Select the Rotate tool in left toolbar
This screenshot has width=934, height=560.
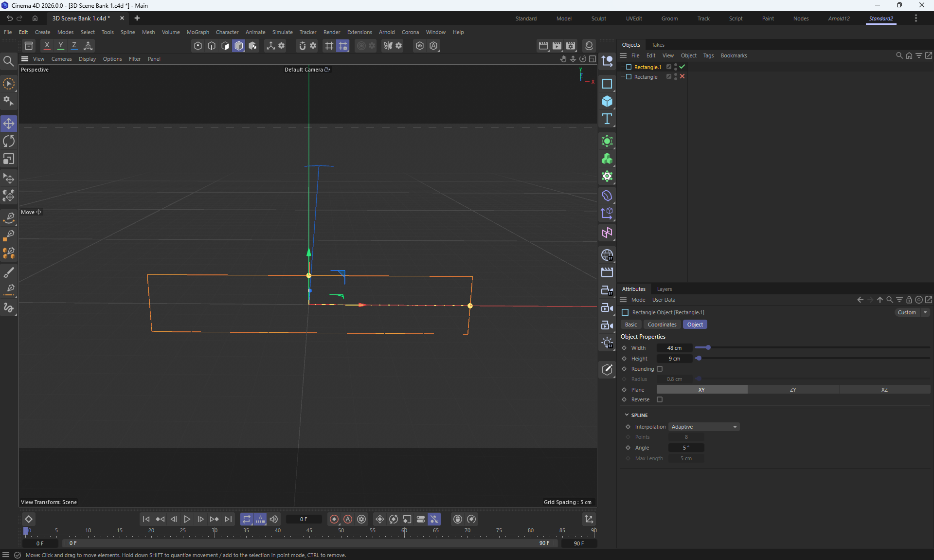coord(9,141)
